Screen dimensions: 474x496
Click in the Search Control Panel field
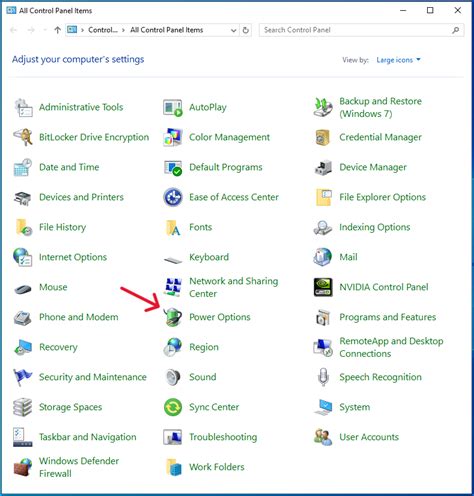tap(361, 30)
